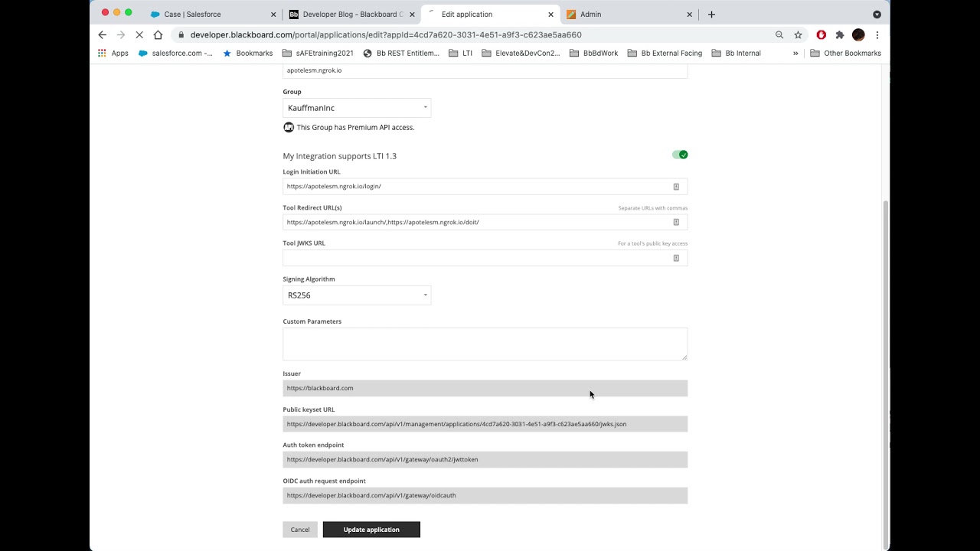Click the domain field apotelesm.ngrok.io
Image resolution: width=980 pixels, height=551 pixels.
(x=485, y=70)
